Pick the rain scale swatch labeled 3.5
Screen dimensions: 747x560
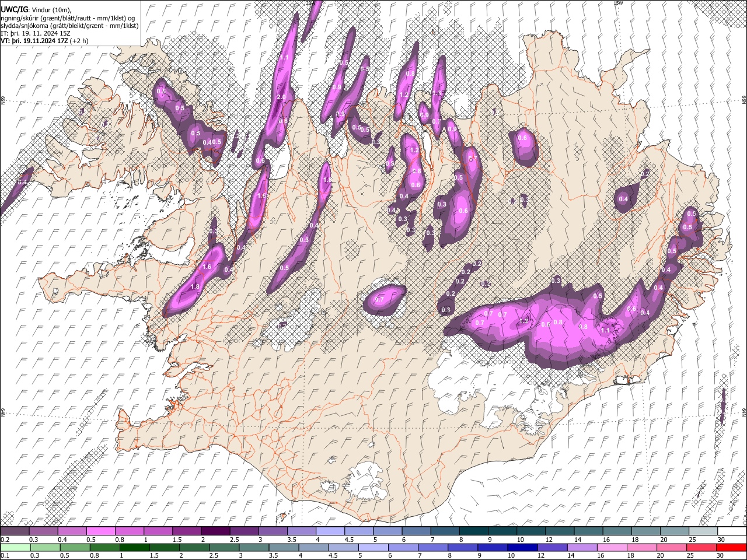pos(284,547)
